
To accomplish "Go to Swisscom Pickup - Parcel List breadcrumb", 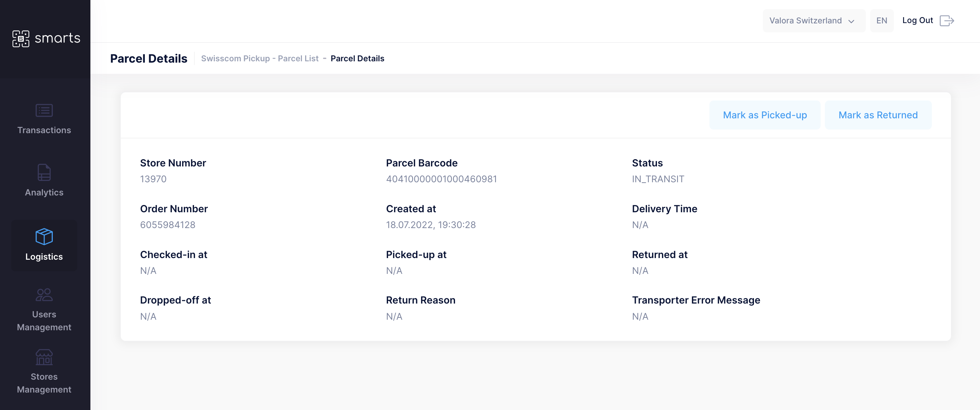I will pos(259,59).
